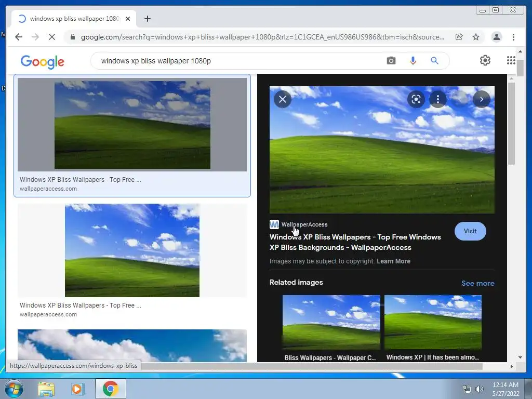Image resolution: width=532 pixels, height=399 pixels.
Task: Open the Google apps grid
Action: pyautogui.click(x=511, y=60)
